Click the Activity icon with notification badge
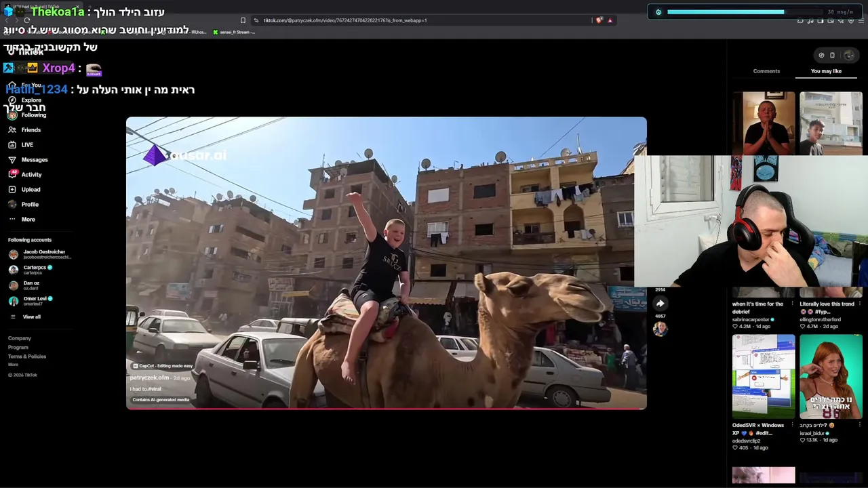Viewport: 868px width, 488px height. 12,175
